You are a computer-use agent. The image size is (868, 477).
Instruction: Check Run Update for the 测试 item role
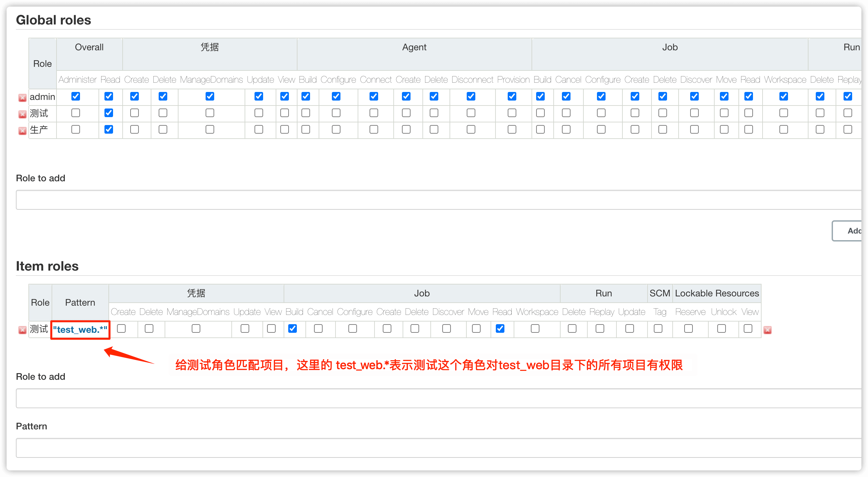point(630,329)
